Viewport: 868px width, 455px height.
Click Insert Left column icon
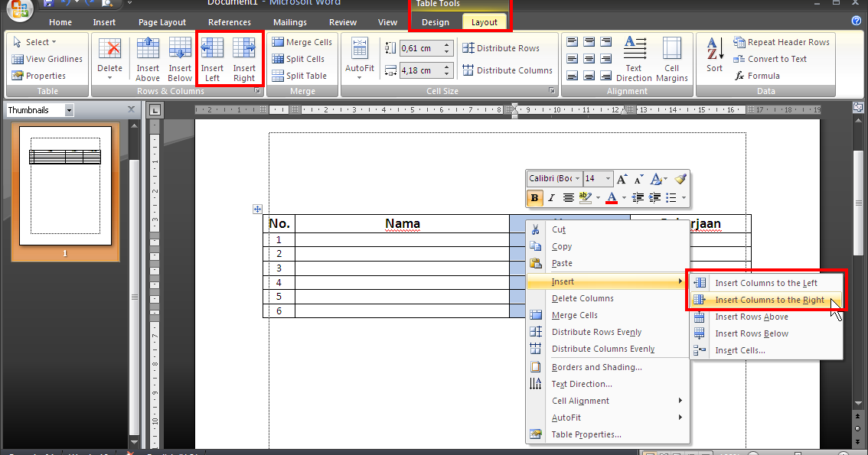coord(212,59)
